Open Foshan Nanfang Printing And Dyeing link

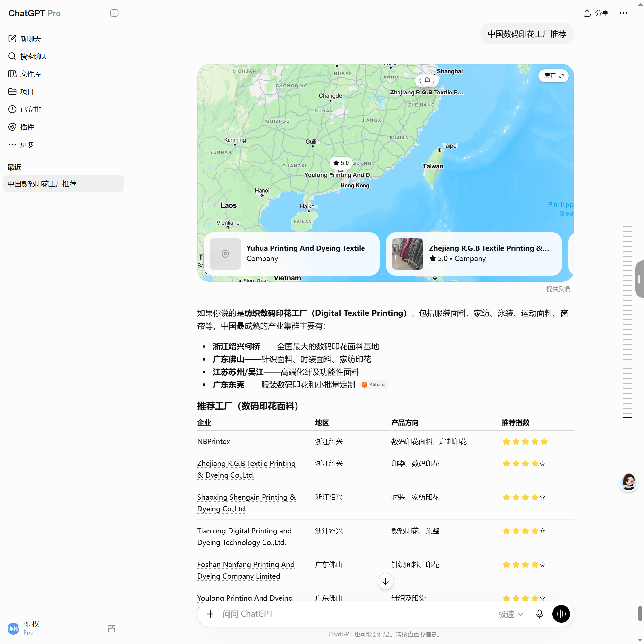246,570
